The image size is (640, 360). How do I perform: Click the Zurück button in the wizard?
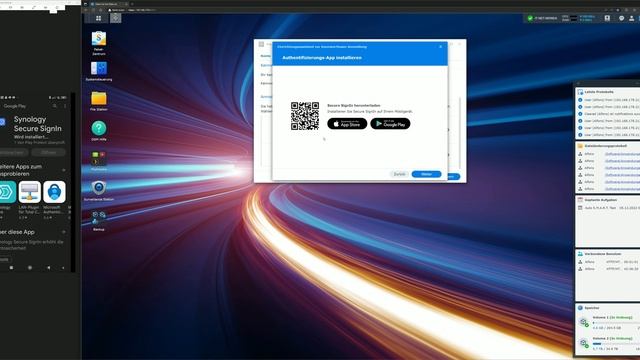coord(399,174)
